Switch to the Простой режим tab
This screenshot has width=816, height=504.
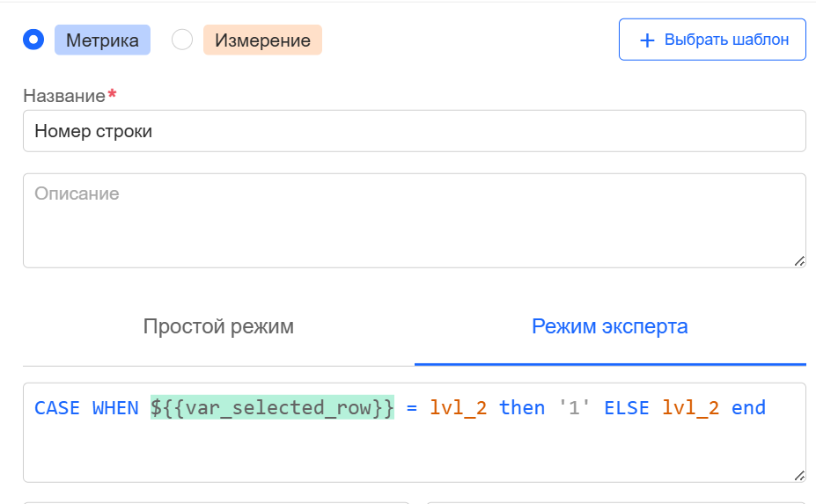(x=218, y=327)
